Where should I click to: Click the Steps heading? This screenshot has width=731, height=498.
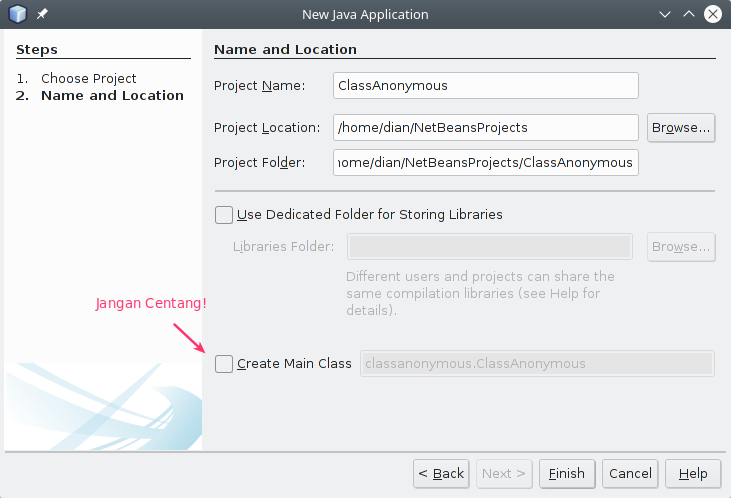pyautogui.click(x=37, y=49)
